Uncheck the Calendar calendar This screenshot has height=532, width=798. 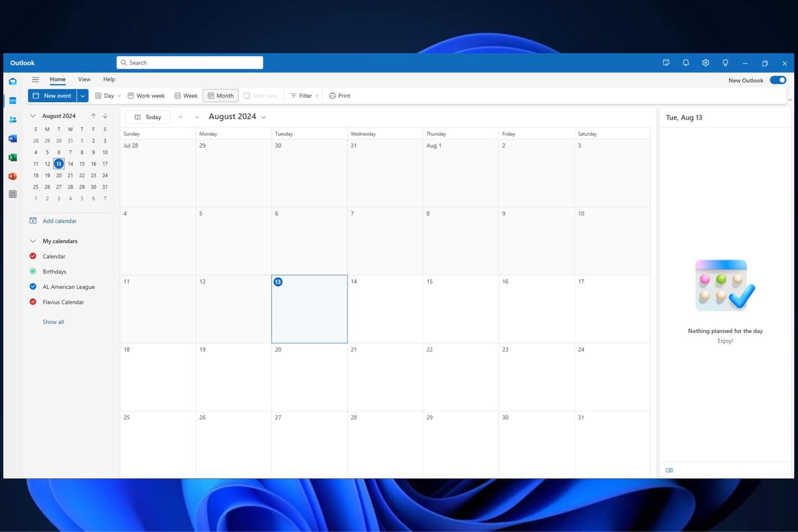click(x=33, y=256)
